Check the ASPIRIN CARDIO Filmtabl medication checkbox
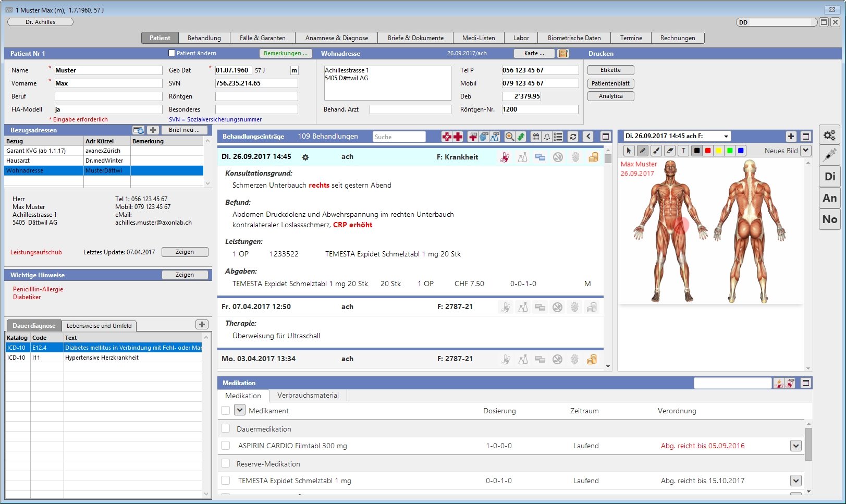The height and width of the screenshot is (504, 846). pos(225,446)
